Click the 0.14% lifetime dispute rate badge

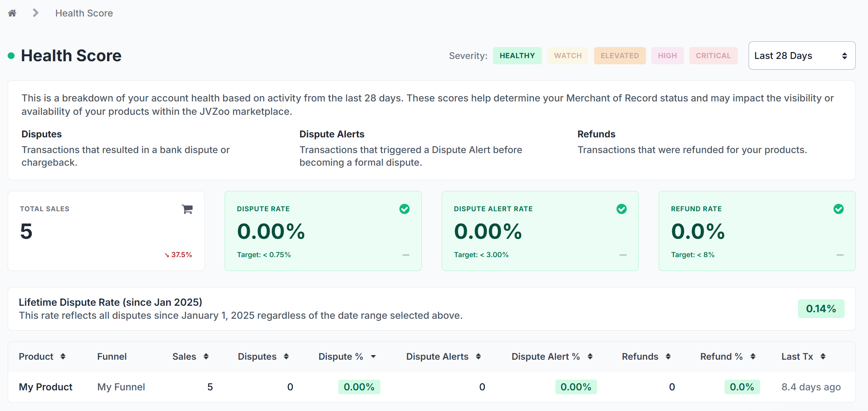point(821,308)
